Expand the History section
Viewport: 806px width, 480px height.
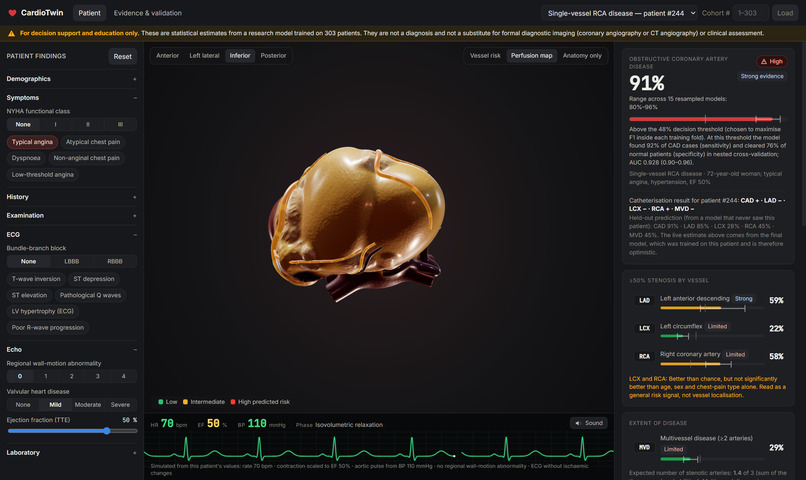coord(71,197)
